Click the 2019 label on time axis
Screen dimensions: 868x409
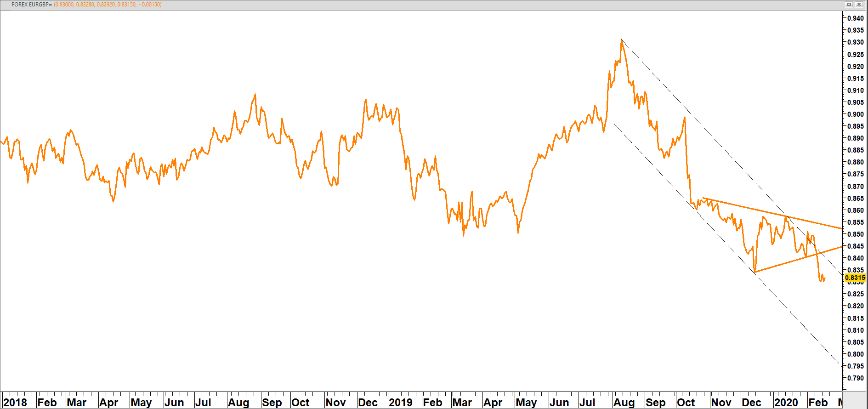[x=400, y=403]
